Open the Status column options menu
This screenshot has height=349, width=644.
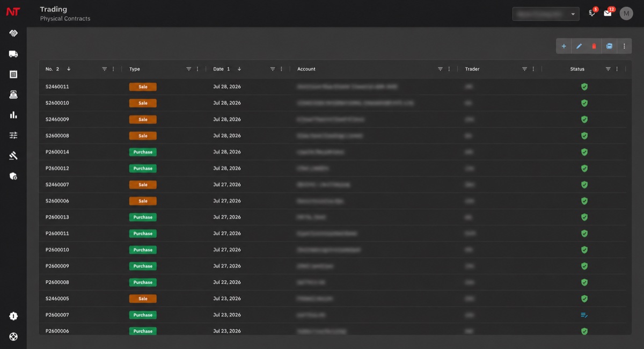coord(617,69)
